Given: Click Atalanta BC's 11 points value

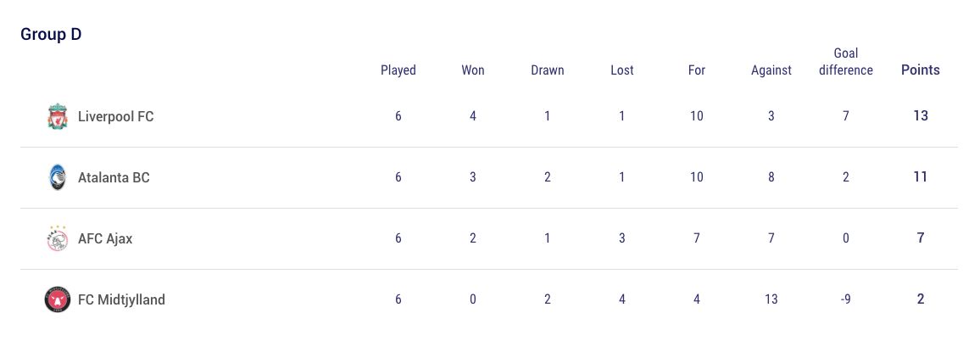Looking at the screenshot, I should (921, 177).
